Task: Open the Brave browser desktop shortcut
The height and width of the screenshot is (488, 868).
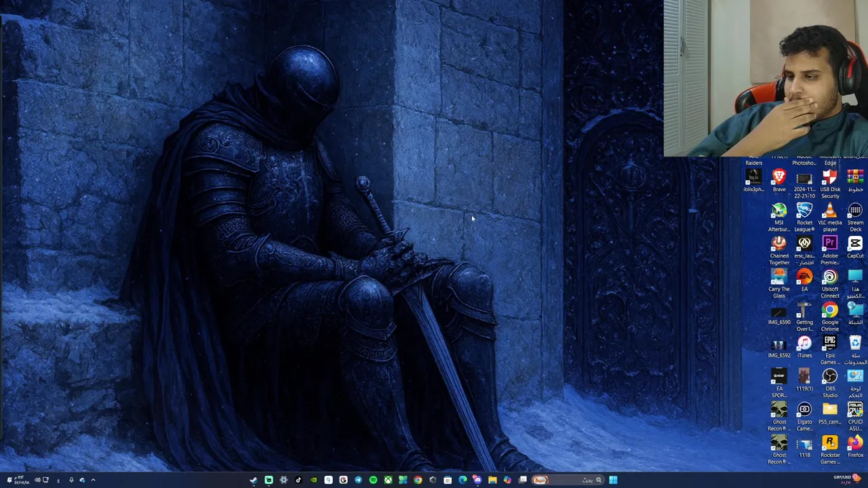Action: [x=779, y=180]
